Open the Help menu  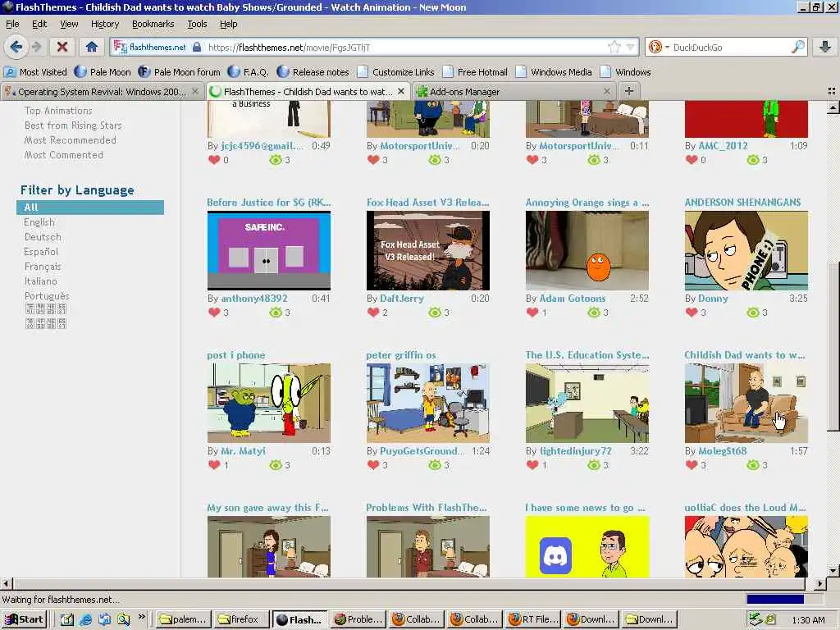coord(228,24)
